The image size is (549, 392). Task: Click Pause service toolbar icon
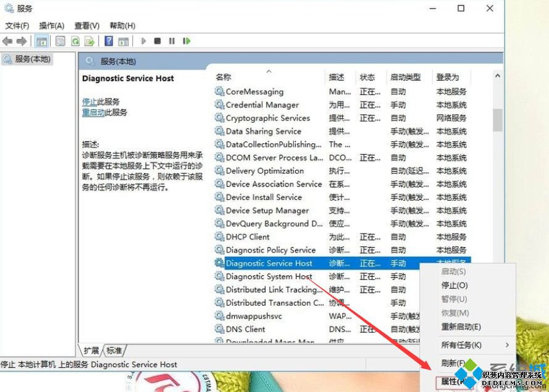pos(172,41)
